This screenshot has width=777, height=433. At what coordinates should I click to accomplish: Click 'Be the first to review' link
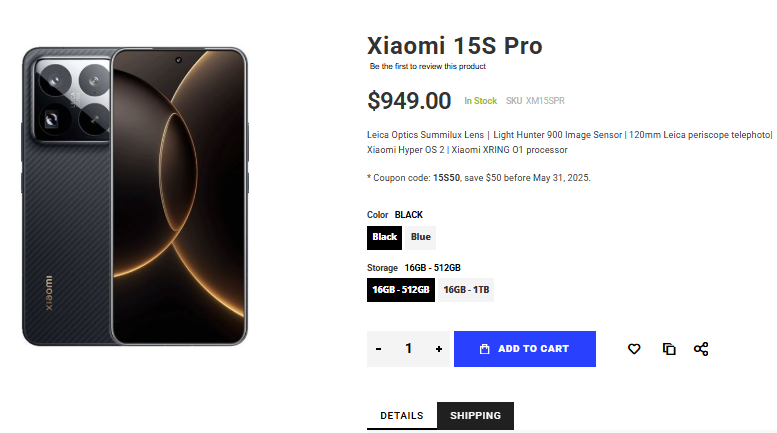428,67
